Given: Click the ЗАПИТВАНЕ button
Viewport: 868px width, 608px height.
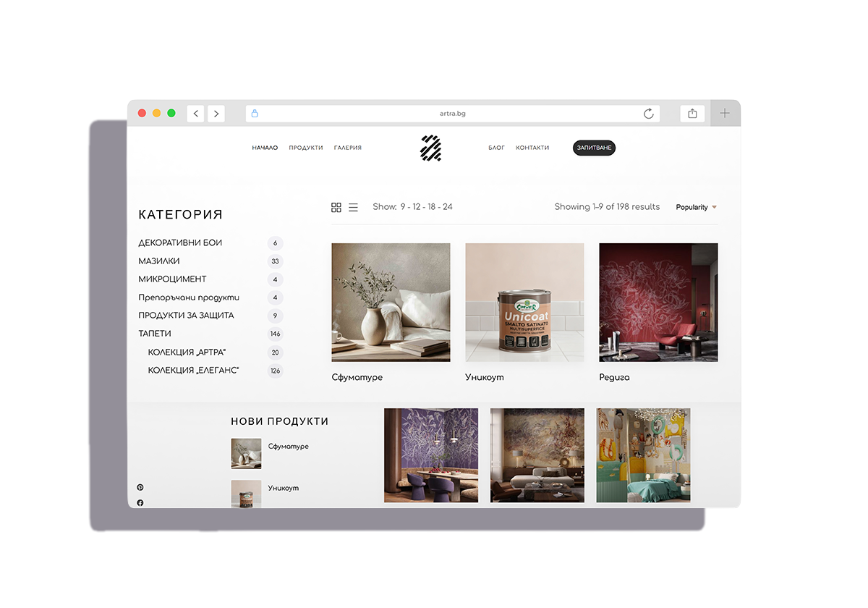Looking at the screenshot, I should click(595, 148).
